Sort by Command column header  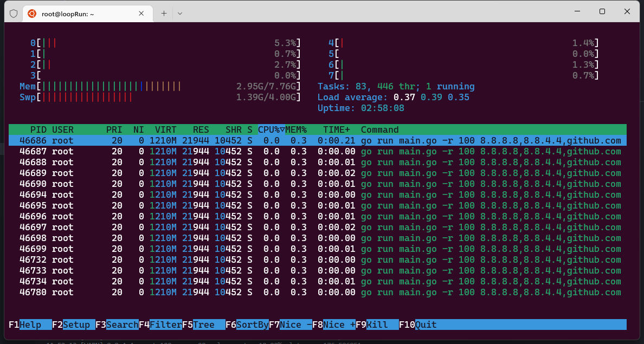(380, 129)
